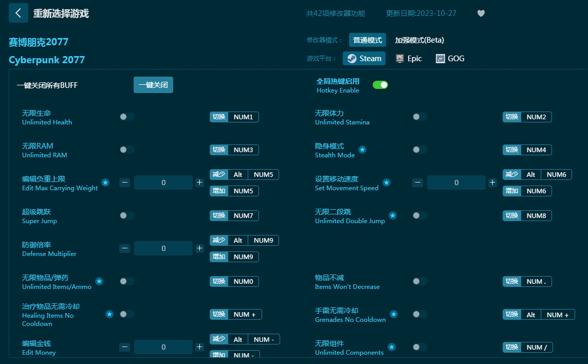
Task: Switch on Unlimited Double Jump
Action: click(419, 215)
